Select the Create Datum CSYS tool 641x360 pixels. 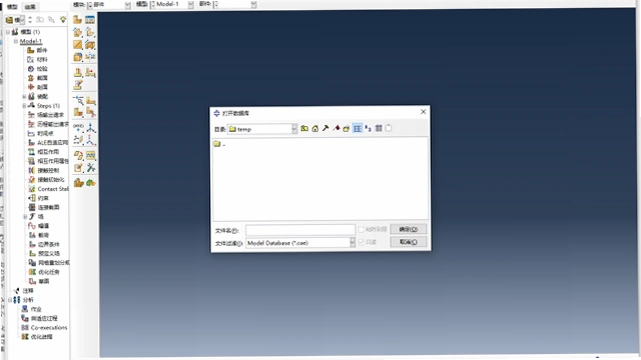click(90, 140)
